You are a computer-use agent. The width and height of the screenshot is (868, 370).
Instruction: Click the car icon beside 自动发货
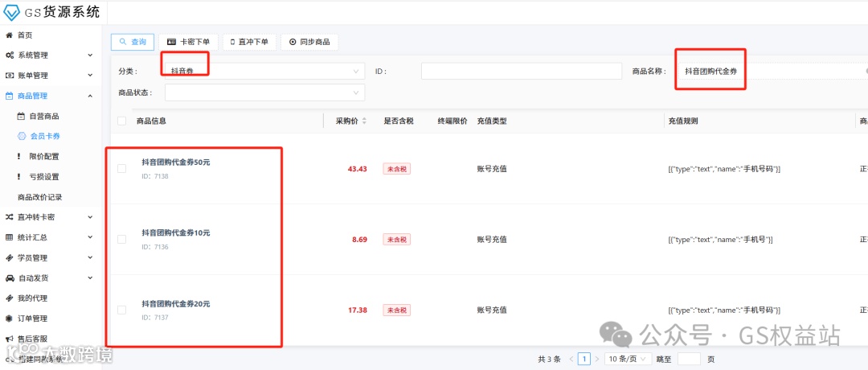pos(10,278)
